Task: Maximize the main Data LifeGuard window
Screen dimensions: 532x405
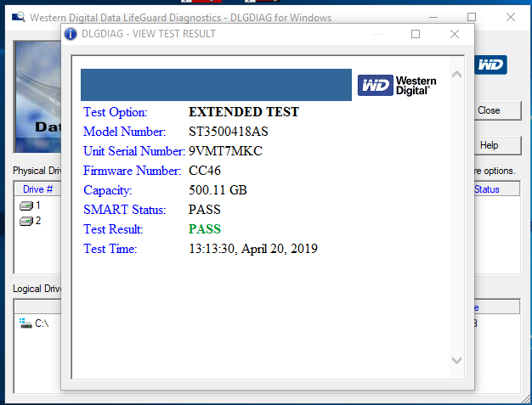Action: (472, 17)
